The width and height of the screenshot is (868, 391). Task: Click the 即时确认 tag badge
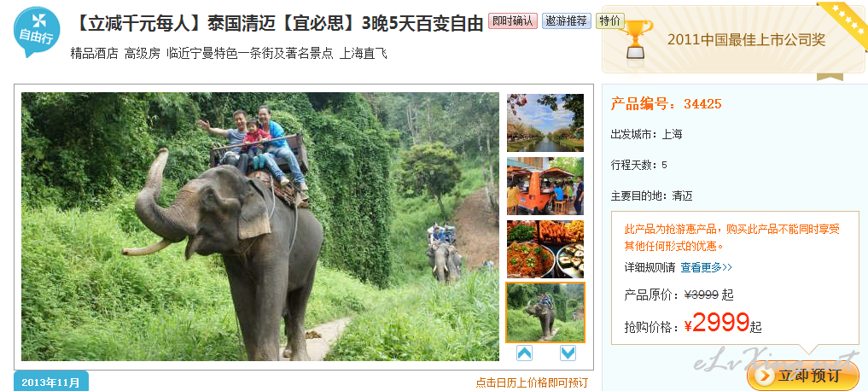coord(513,21)
